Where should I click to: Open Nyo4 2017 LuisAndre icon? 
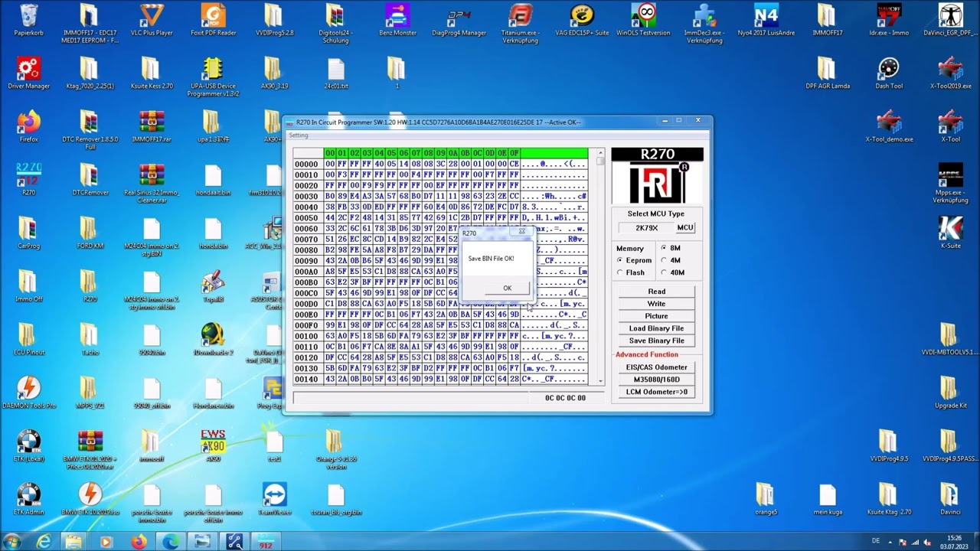(766, 21)
